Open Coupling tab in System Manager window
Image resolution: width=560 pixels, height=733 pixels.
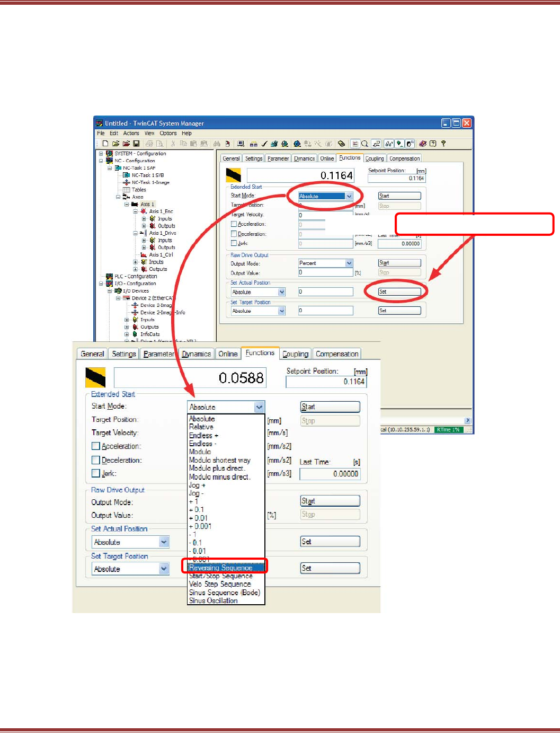375,158
